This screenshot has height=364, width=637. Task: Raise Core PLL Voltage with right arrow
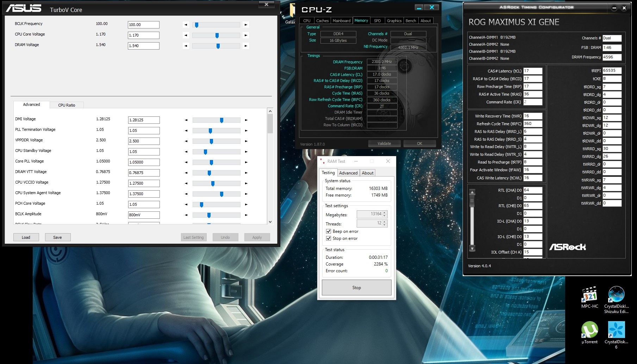click(246, 162)
